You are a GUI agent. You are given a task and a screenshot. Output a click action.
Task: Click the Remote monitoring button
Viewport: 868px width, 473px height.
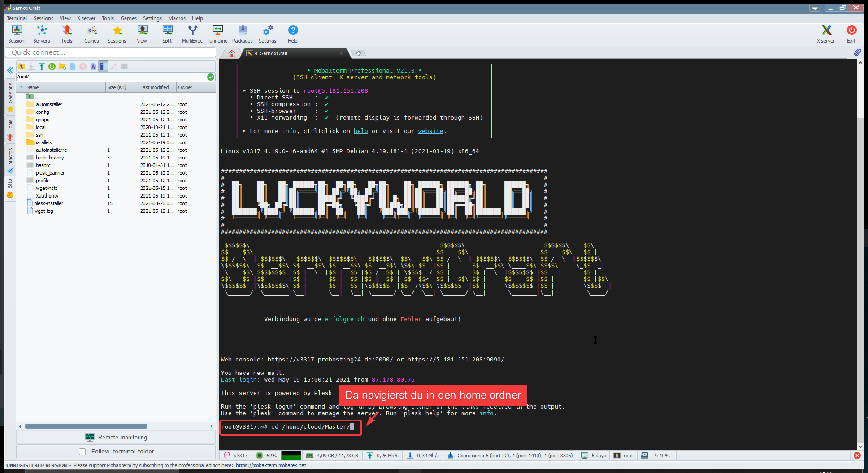pyautogui.click(x=116, y=437)
